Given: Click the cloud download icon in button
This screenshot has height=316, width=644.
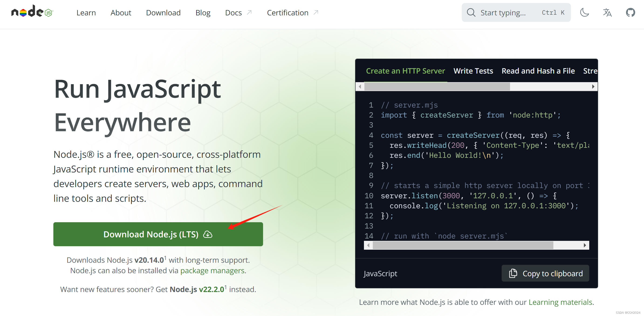Looking at the screenshot, I should click(208, 234).
